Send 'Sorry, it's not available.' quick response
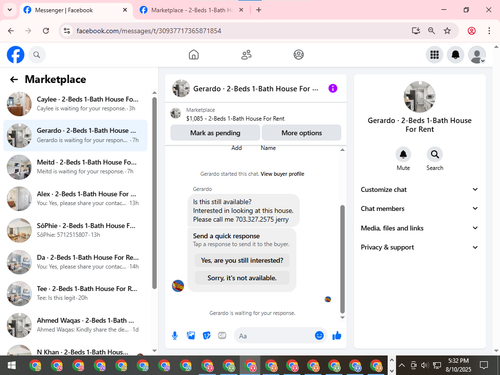500x375 pixels. pos(242,278)
